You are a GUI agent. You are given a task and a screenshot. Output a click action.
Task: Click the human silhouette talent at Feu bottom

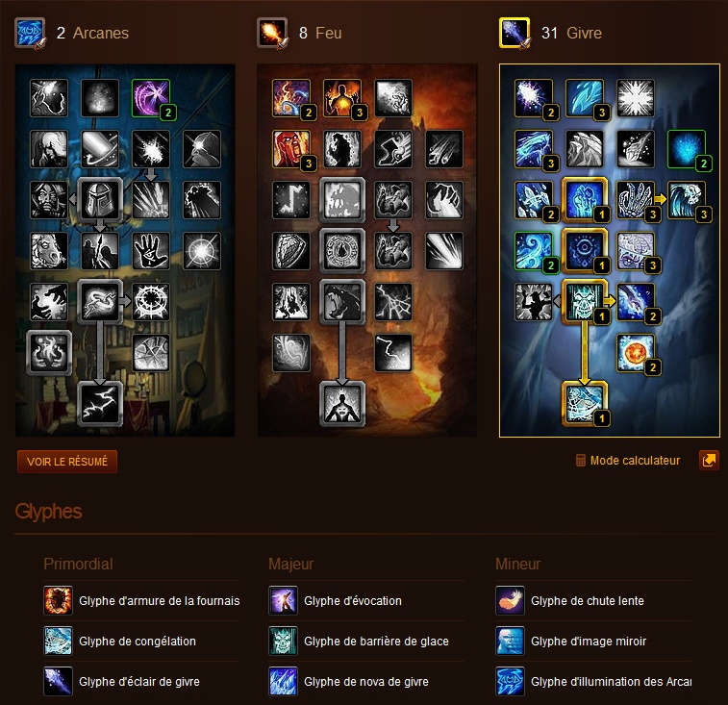(x=342, y=404)
